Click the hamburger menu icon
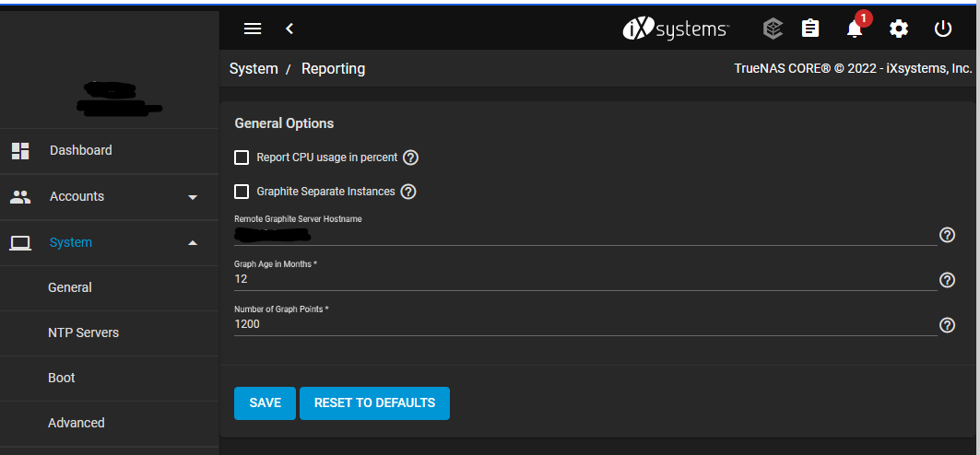Image resolution: width=980 pixels, height=455 pixels. tap(253, 29)
